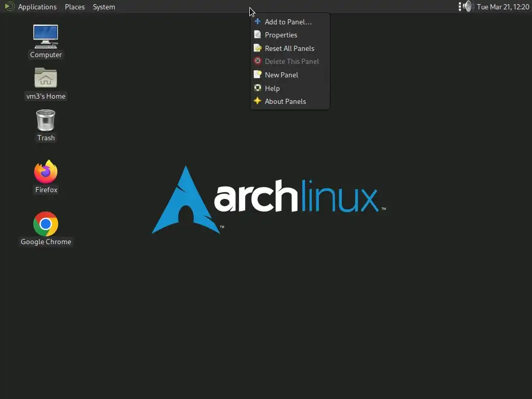Select About Panels

(x=290, y=101)
